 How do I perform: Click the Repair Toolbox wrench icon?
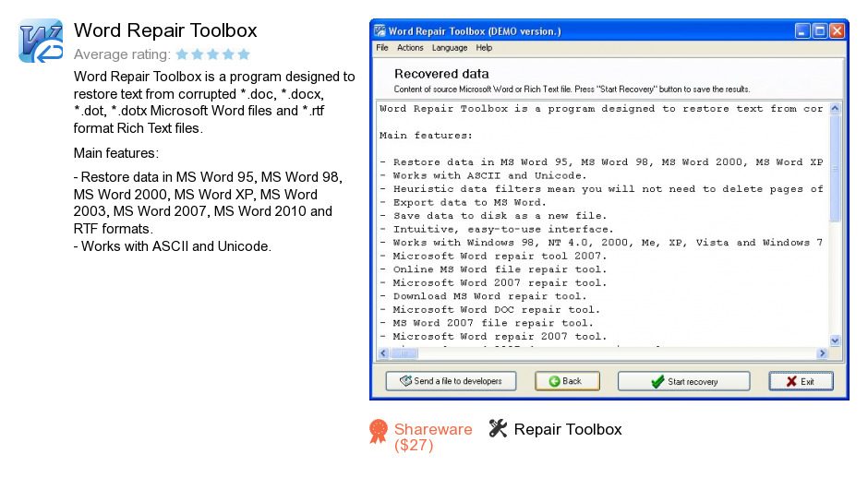point(498,428)
